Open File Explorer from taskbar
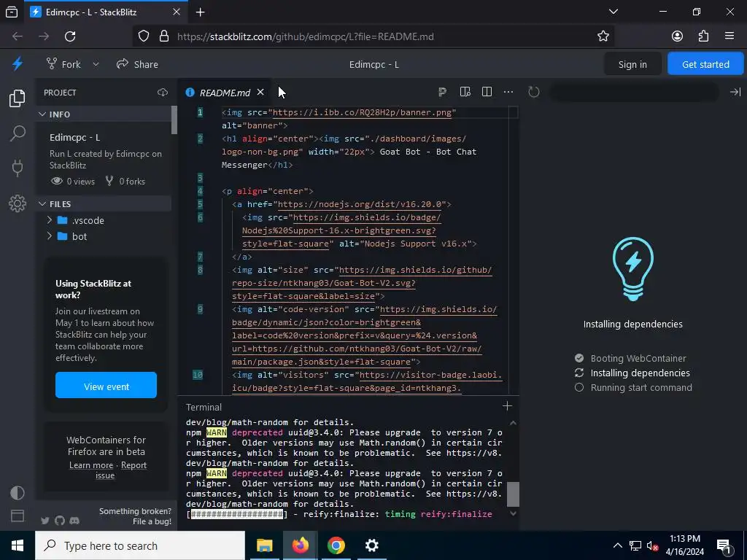This screenshot has width=747, height=560. tap(264, 545)
